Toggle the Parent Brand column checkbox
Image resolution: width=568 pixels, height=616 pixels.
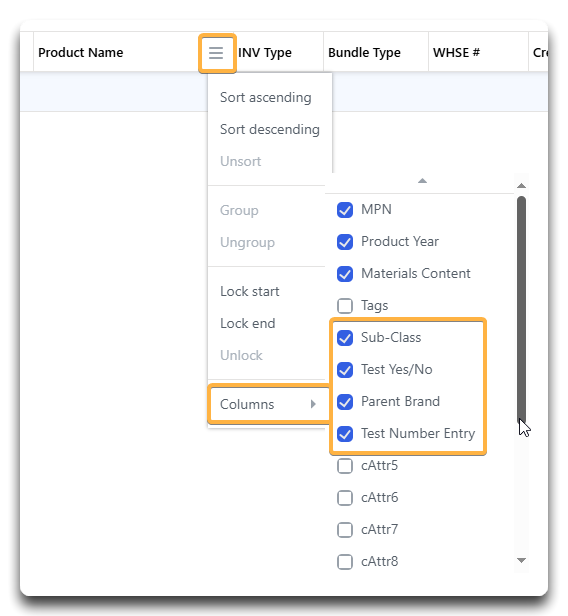(345, 402)
